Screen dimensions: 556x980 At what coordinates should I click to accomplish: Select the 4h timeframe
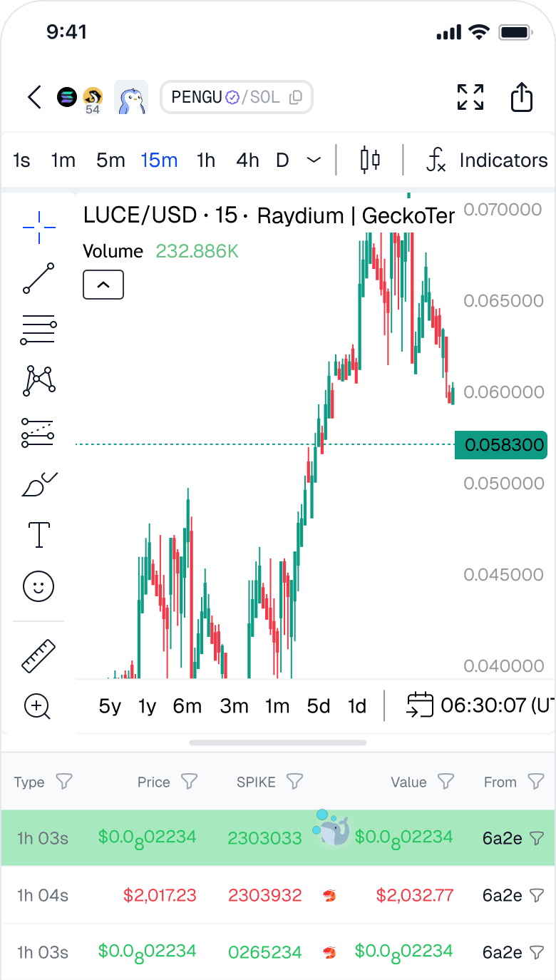247,160
